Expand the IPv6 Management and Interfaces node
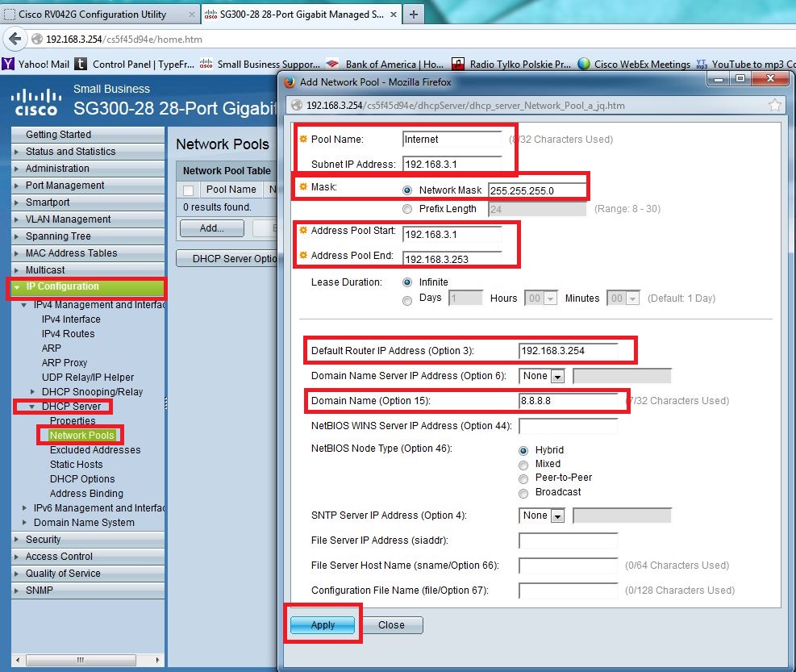 [24, 508]
